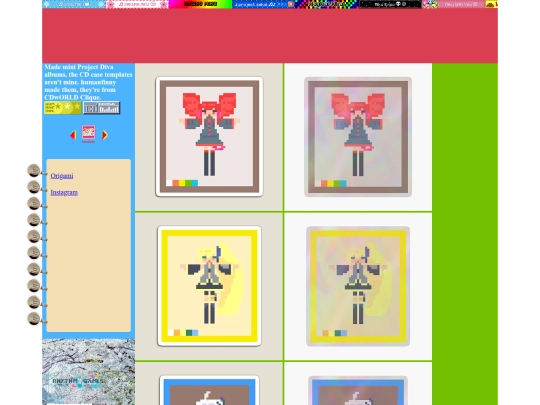View the red-haired character sticker with white border
The width and height of the screenshot is (540, 405).
tap(209, 137)
